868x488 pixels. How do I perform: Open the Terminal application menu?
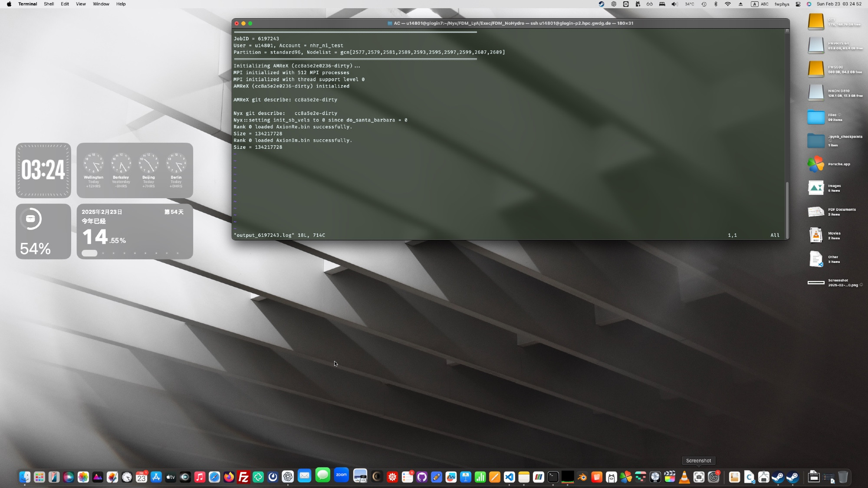[27, 4]
